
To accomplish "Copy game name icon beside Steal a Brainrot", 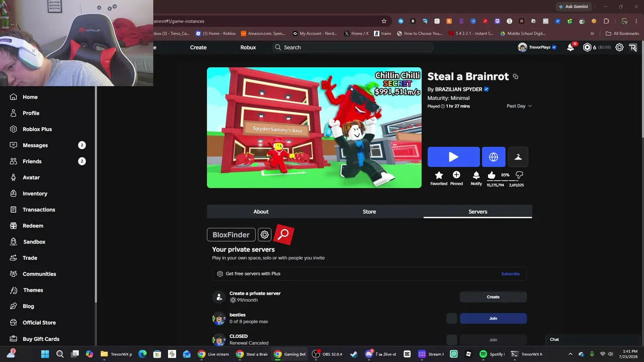I will coord(515,76).
